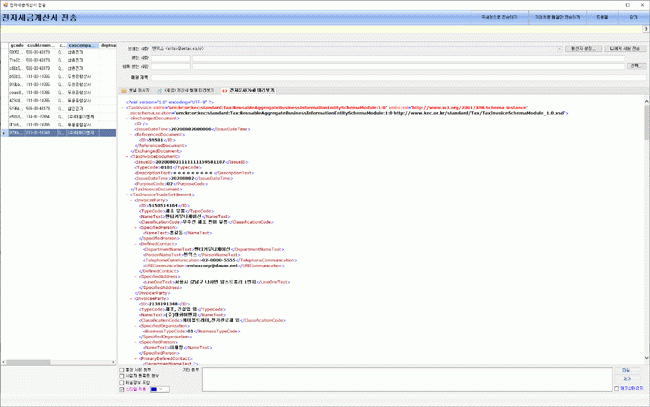The width and height of the screenshot is (650, 407).
Task: Focus the short 받는 사람 name field
Action: pos(170,58)
